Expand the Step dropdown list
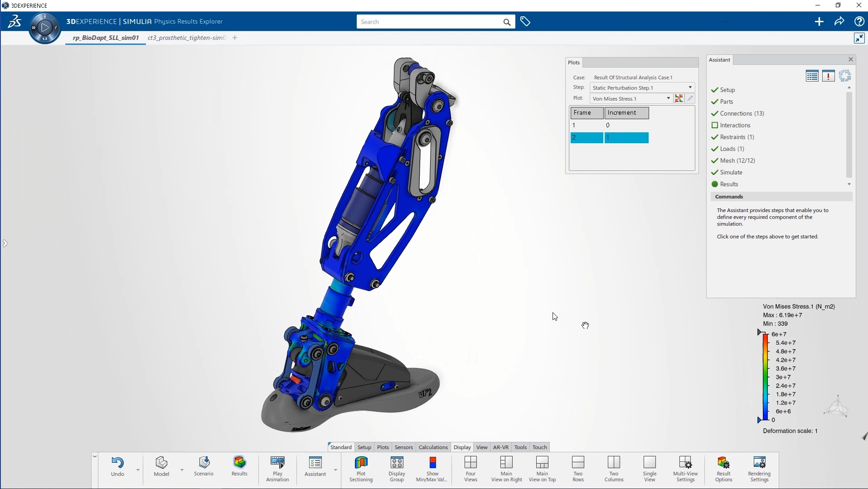Viewport: 868px width, 489px height. point(690,87)
